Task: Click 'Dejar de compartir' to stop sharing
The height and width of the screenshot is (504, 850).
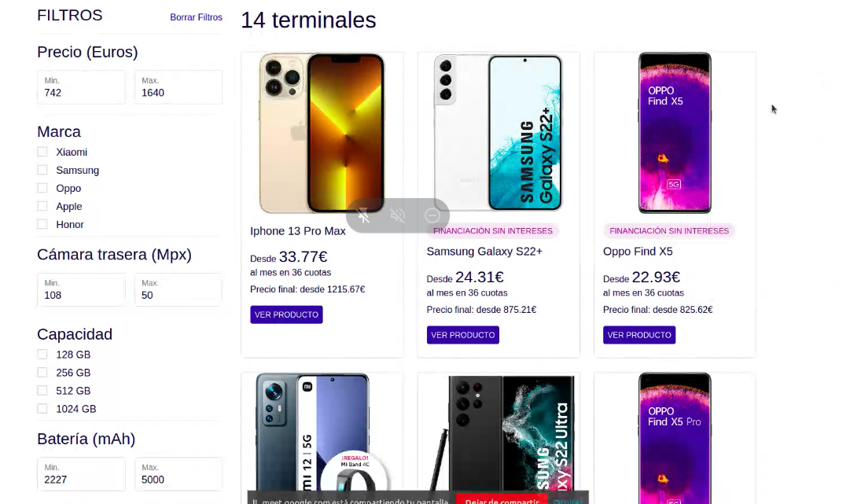Action: [x=502, y=499]
